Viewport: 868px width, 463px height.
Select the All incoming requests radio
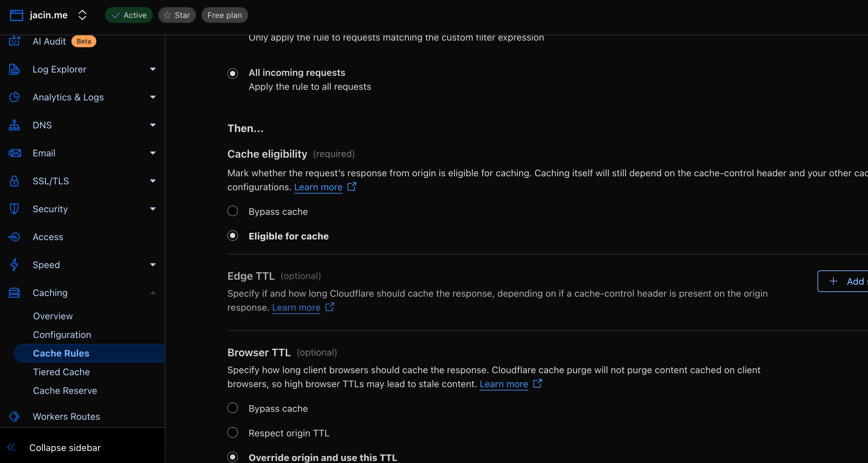click(233, 73)
